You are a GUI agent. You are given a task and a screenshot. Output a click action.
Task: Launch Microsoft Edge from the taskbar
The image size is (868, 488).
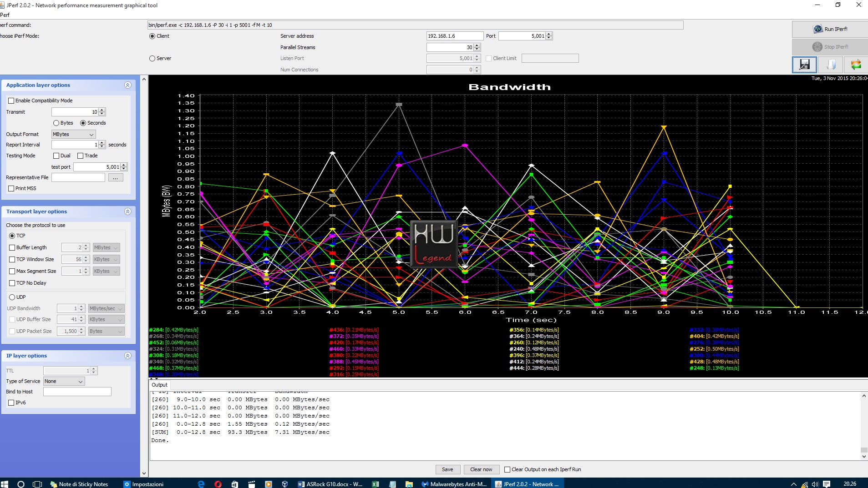point(201,484)
